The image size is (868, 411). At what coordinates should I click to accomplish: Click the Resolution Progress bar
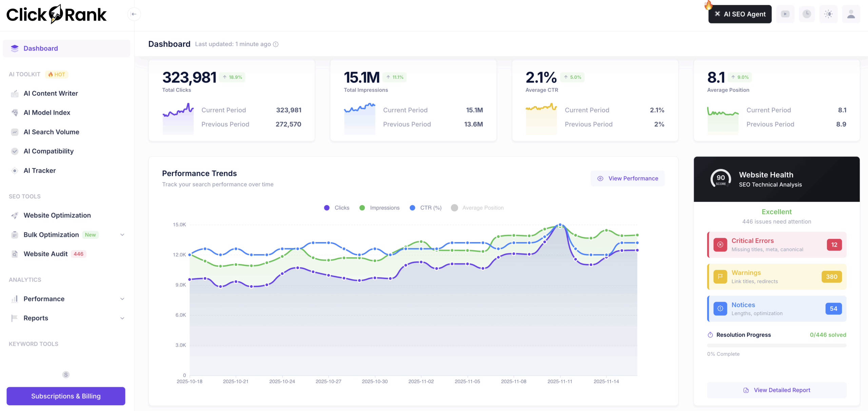[777, 346]
